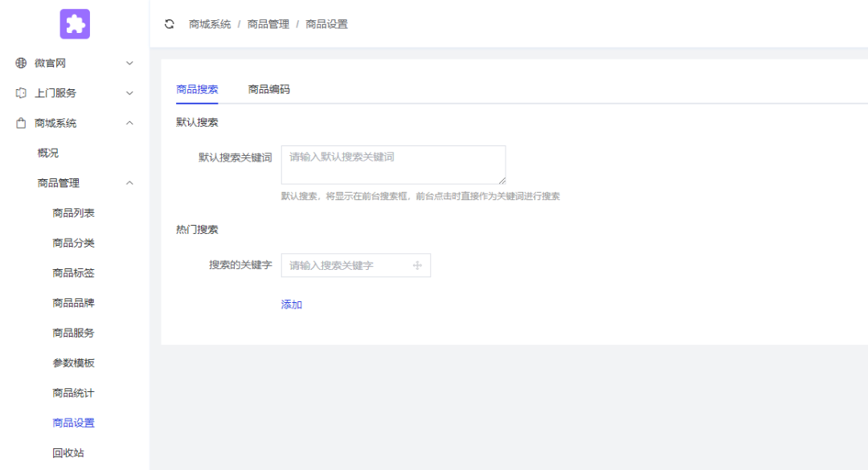Click the plus icon in the keyword field

tap(417, 265)
